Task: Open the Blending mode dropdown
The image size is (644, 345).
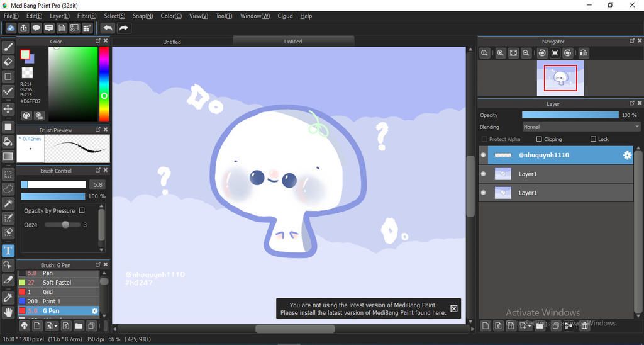Action: tap(581, 127)
